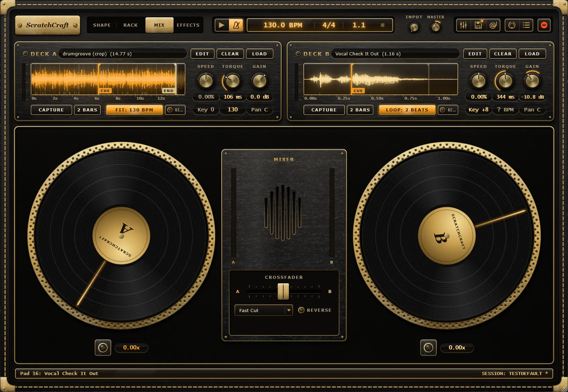Click the floppy disk save icon
Viewport: 568px width, 392px height.
(478, 25)
